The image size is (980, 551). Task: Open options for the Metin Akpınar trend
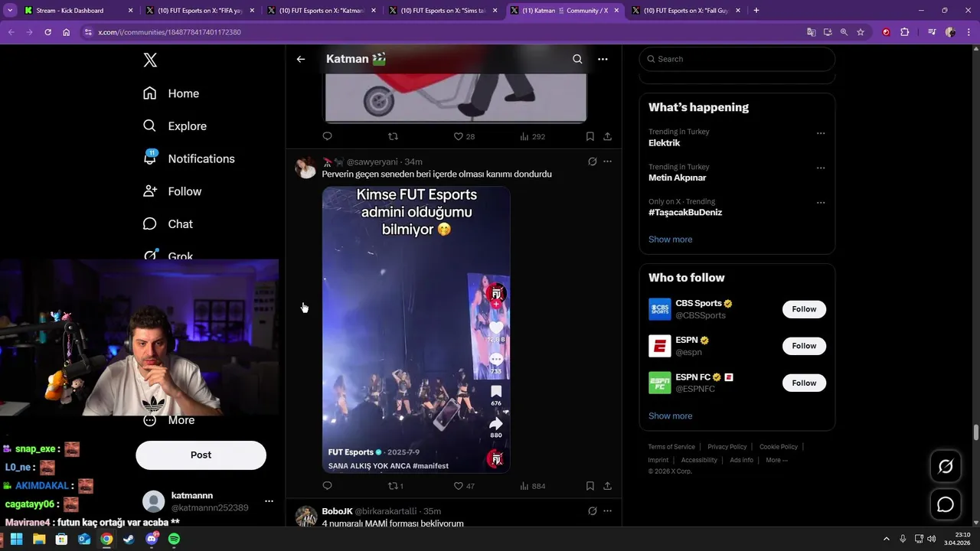(821, 168)
